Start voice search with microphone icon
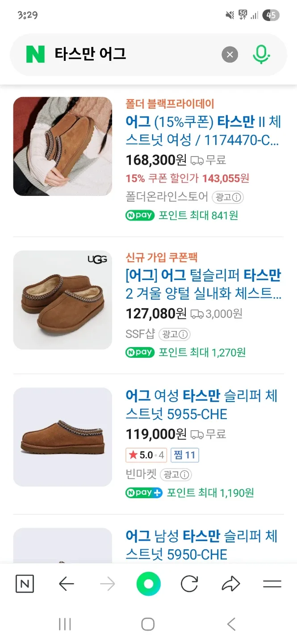This screenshot has width=297, height=644. (x=261, y=55)
